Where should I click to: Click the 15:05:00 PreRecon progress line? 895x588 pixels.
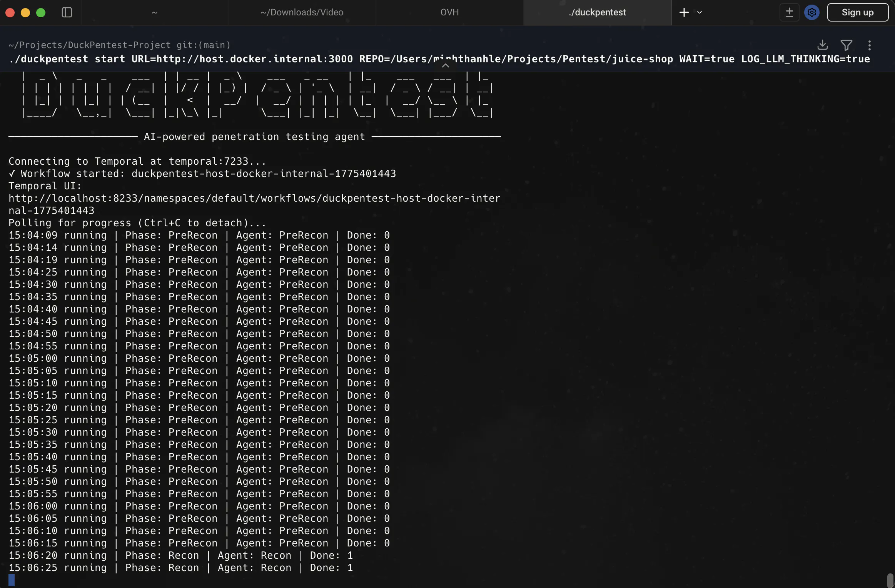pos(199,358)
